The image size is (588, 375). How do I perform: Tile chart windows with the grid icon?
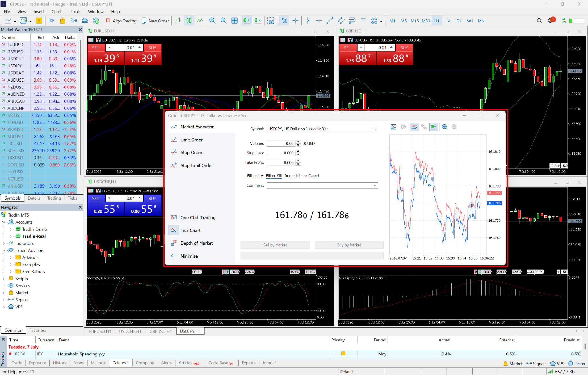coord(235,21)
